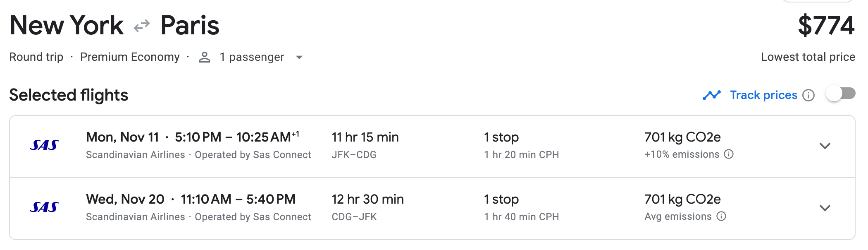Click the 701 kg CO2e emissions value

pos(682,137)
